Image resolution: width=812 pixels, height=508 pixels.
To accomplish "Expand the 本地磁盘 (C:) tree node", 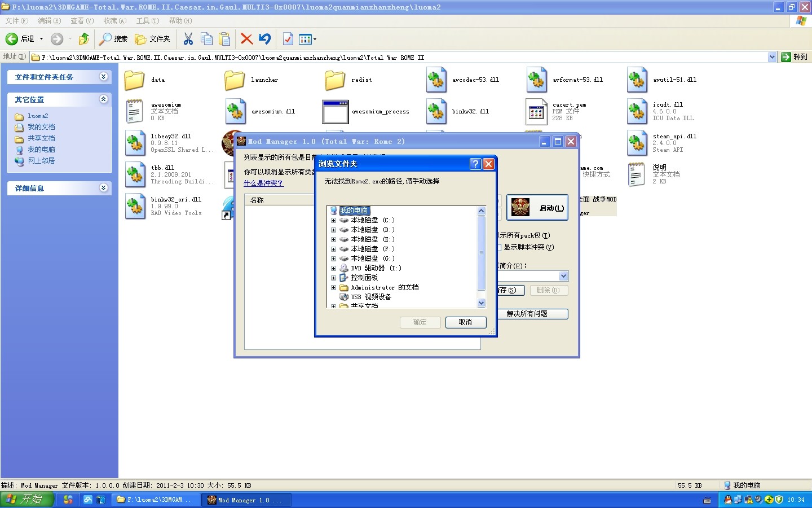I will click(333, 220).
